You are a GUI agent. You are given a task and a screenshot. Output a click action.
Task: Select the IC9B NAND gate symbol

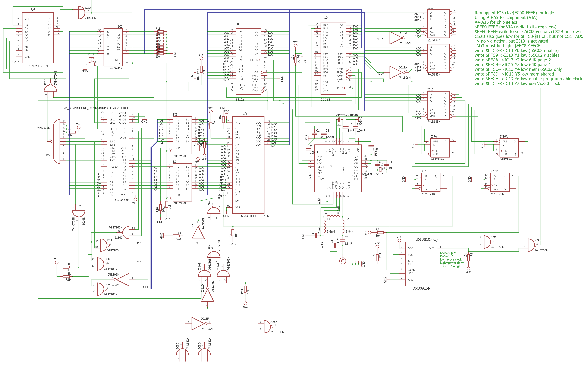tap(531, 245)
